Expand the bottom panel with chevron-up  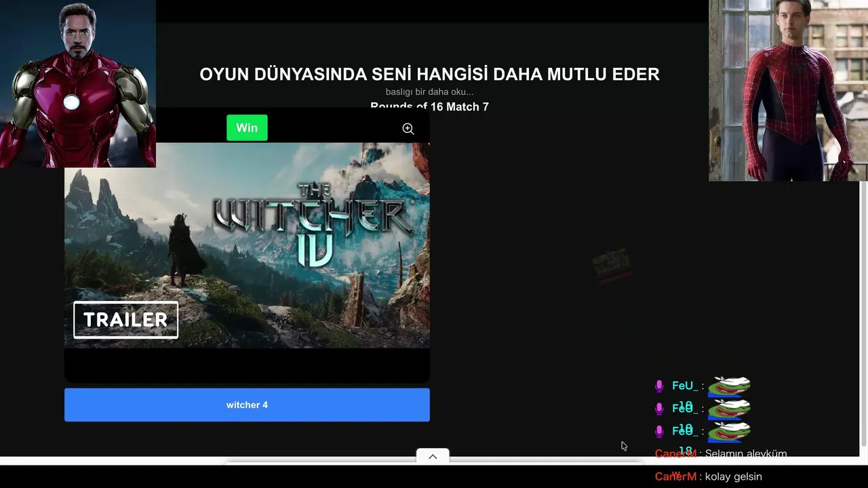pyautogui.click(x=433, y=457)
